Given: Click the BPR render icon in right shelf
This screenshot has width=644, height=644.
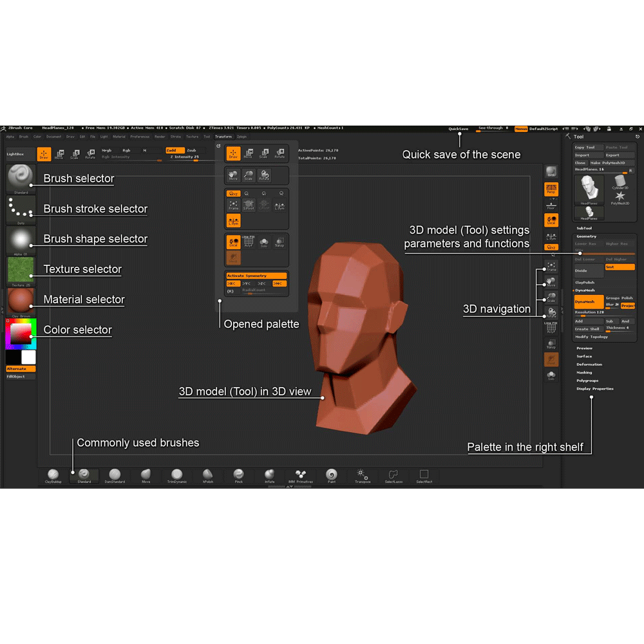Looking at the screenshot, I should point(551,172).
